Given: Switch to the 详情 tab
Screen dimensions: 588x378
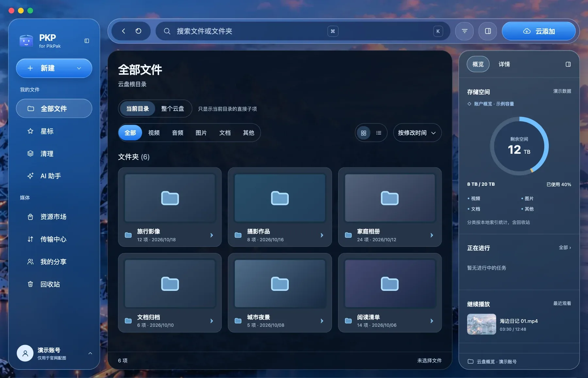Looking at the screenshot, I should click(x=504, y=64).
